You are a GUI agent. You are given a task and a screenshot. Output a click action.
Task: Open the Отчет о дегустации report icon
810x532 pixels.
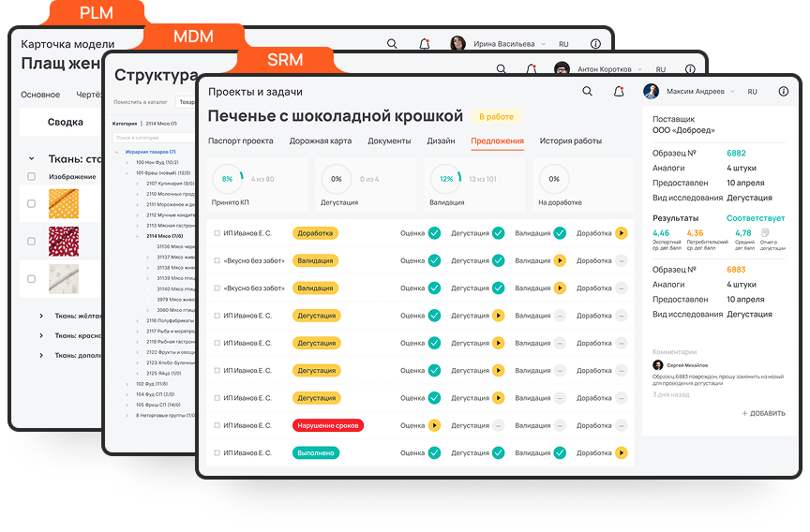(766, 233)
